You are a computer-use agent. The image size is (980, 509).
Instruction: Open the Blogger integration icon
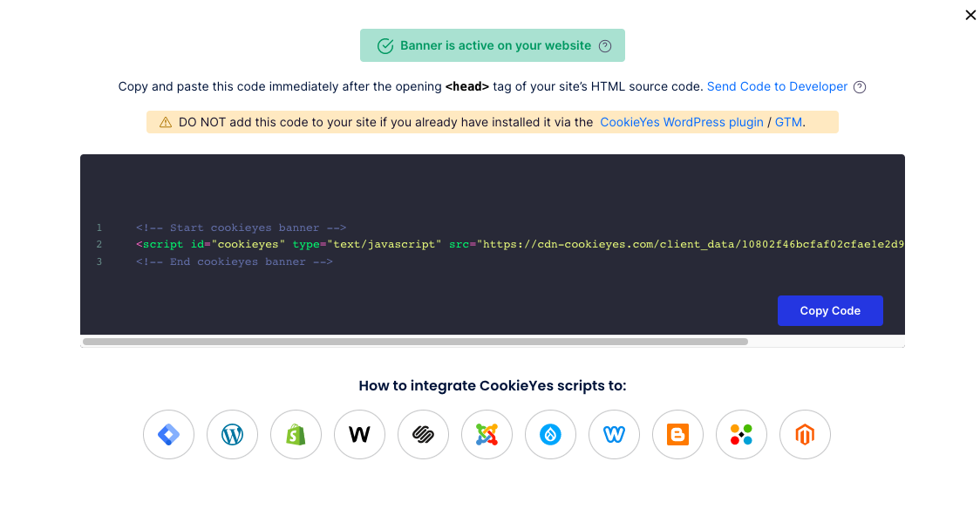tap(677, 435)
